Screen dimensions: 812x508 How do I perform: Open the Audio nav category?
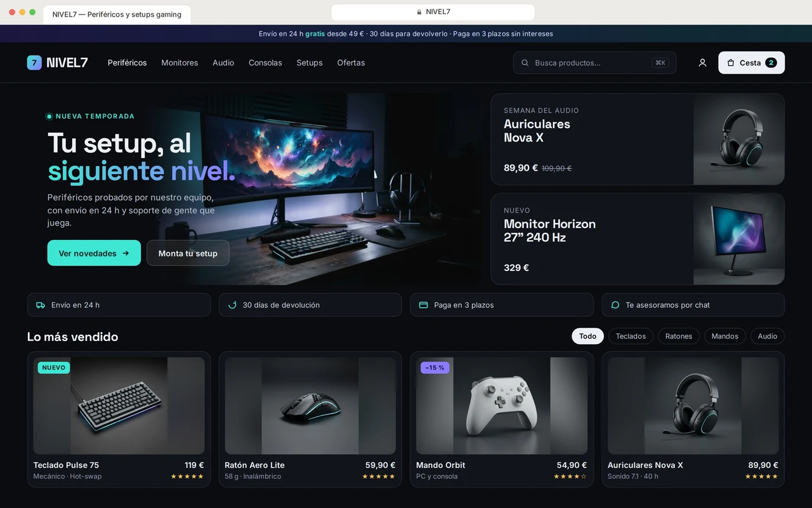(x=223, y=63)
